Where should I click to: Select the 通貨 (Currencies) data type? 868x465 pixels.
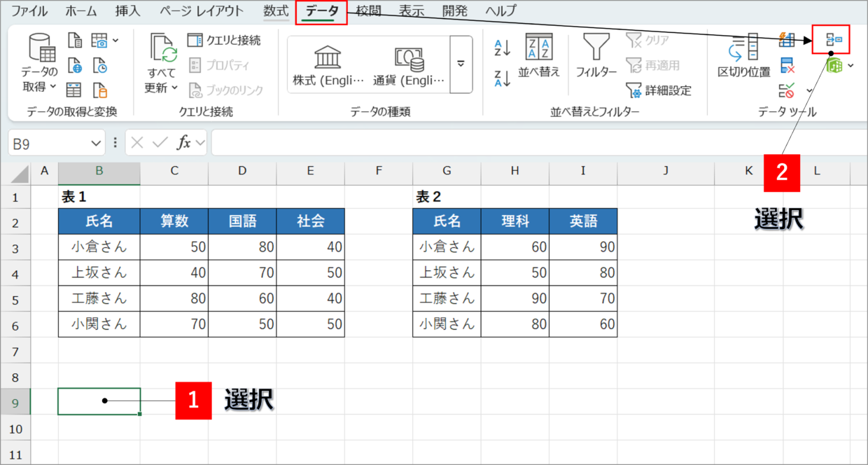pos(409,65)
